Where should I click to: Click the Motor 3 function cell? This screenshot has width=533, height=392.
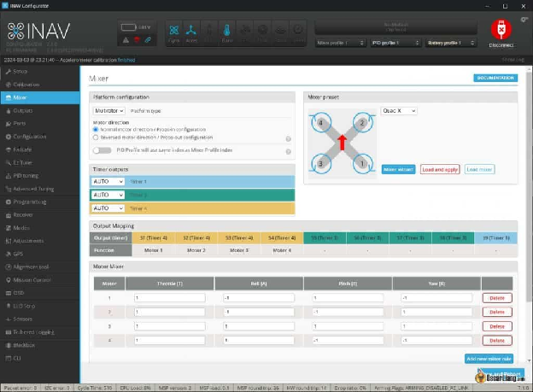point(239,250)
